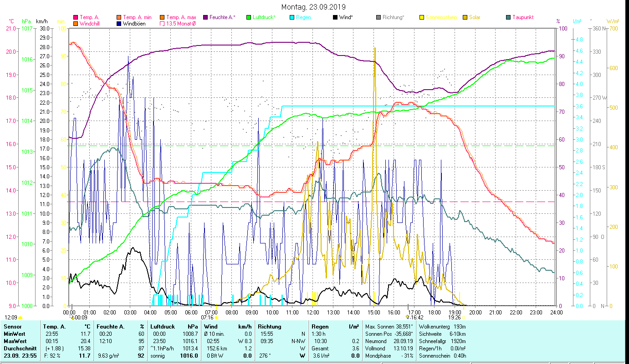Image resolution: width=629 pixels, height=364 pixels.
Task: Click the 'Max. Sonnen 38,551°' entry
Action: (x=389, y=327)
